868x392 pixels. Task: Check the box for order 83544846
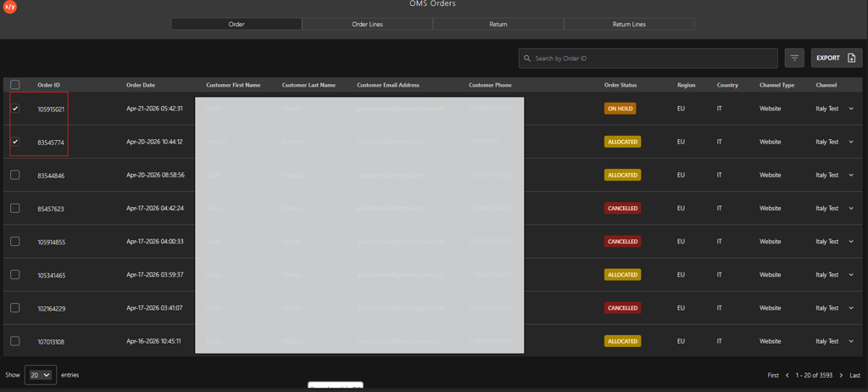tap(15, 175)
